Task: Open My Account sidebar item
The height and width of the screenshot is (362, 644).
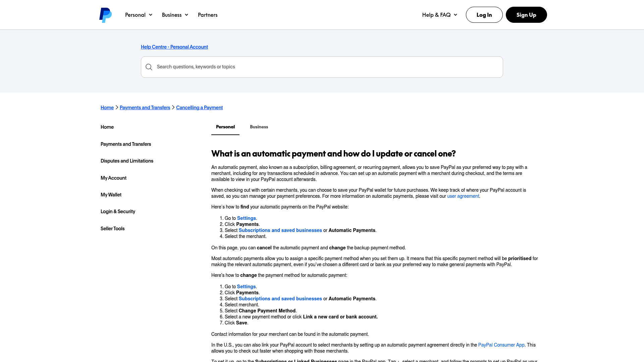Action: click(113, 178)
